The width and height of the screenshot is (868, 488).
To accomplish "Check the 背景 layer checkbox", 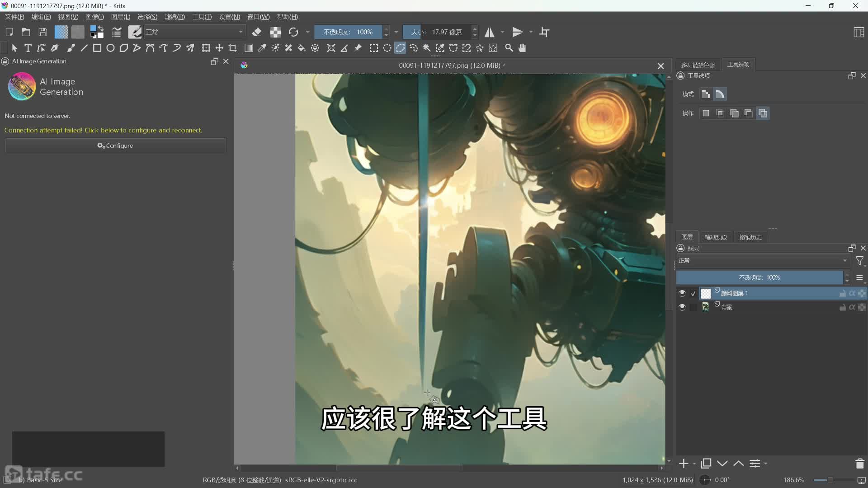I will 693,307.
